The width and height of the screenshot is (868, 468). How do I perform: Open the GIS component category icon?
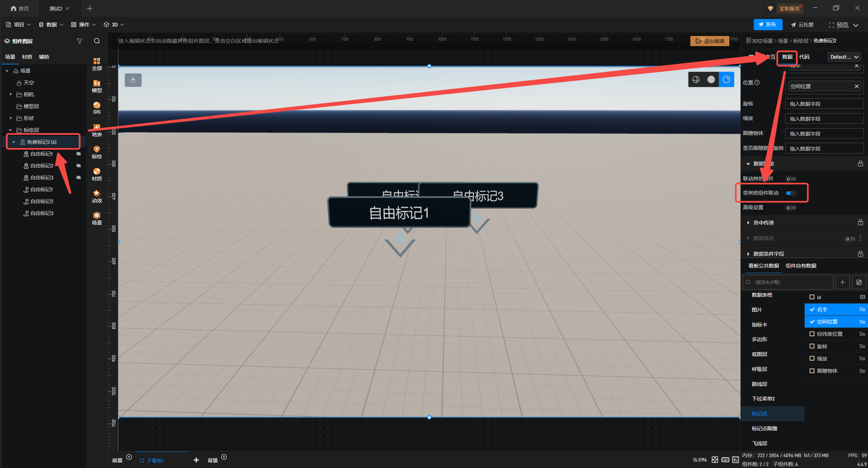97,108
